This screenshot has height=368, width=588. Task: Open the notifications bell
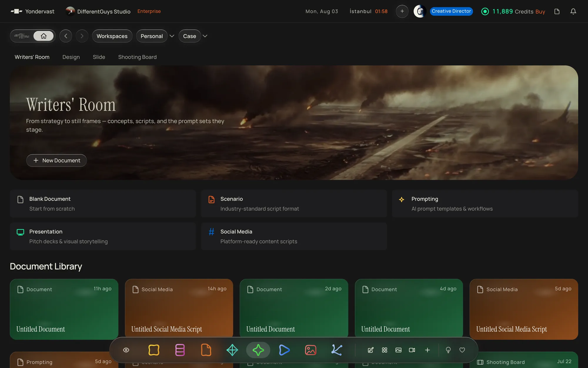pos(573,11)
